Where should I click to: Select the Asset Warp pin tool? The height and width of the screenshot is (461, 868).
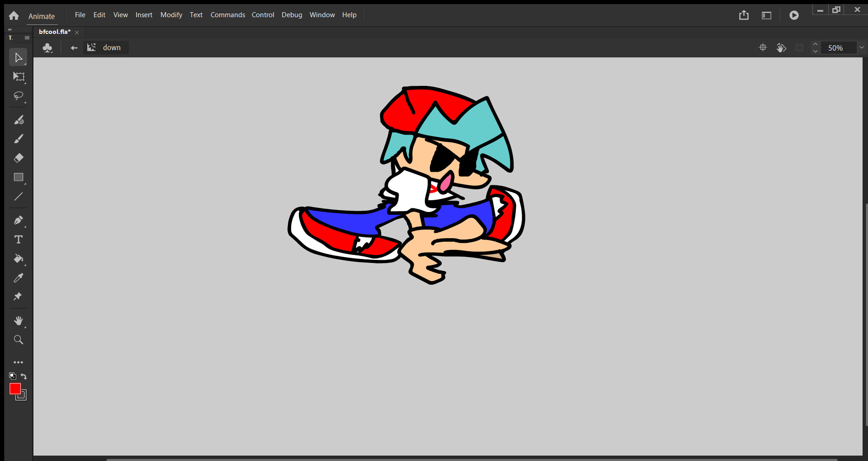[x=18, y=297]
